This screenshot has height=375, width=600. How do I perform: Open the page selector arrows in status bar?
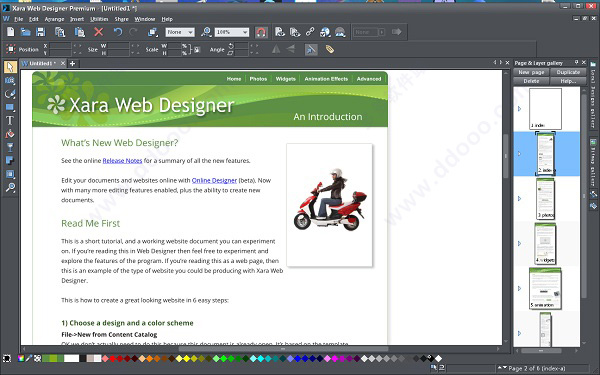(x=502, y=368)
